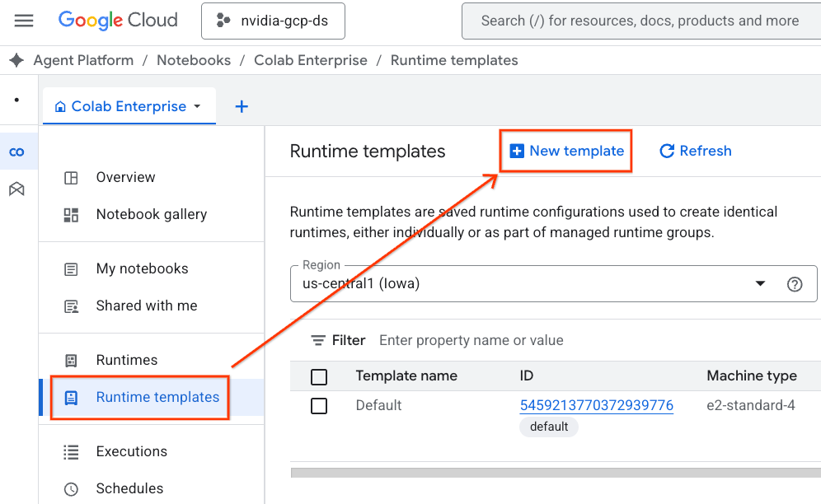This screenshot has width=821, height=504.
Task: Click the Template name column header
Action: pos(406,376)
